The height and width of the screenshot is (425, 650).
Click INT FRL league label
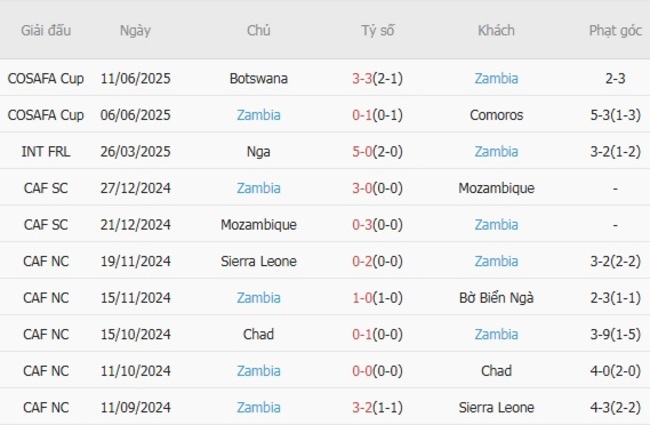[x=46, y=152]
